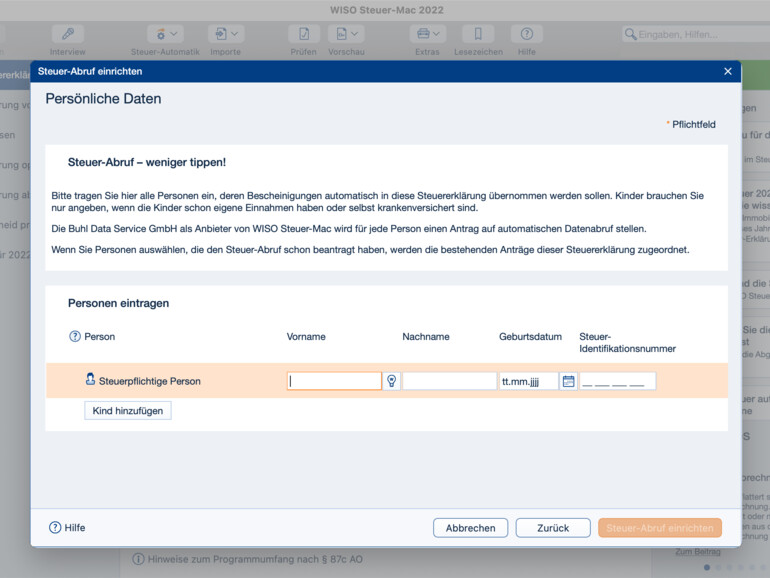Click the Lesezeichen bookmark icon
Image resolution: width=770 pixels, height=578 pixels.
[x=478, y=34]
